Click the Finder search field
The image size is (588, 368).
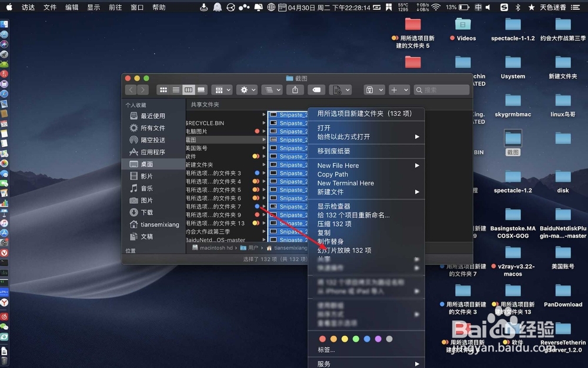coord(442,89)
